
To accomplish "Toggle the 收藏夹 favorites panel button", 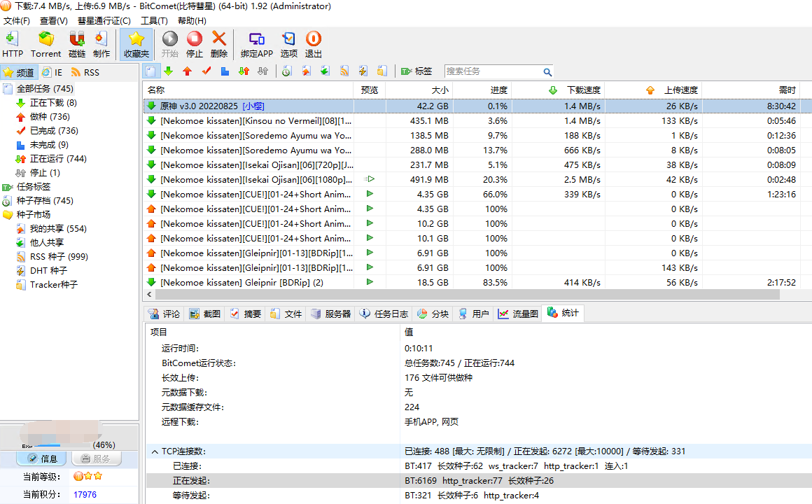I will (x=136, y=43).
